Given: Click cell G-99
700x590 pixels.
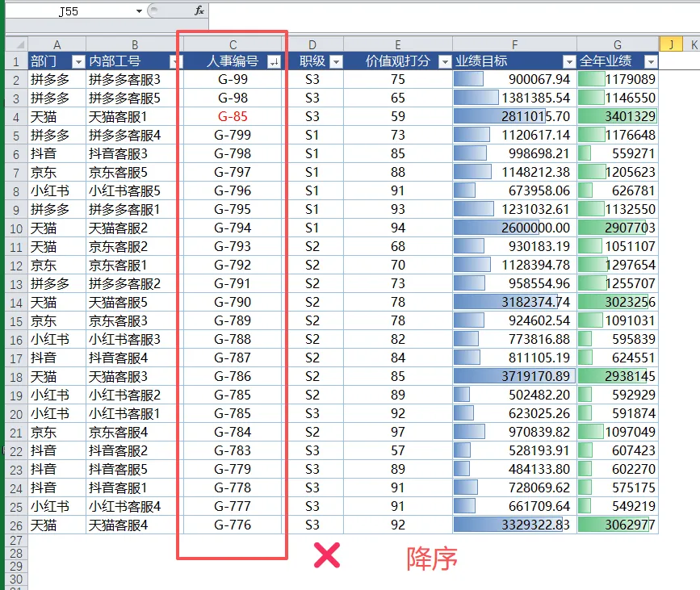Looking at the screenshot, I should click(x=233, y=79).
